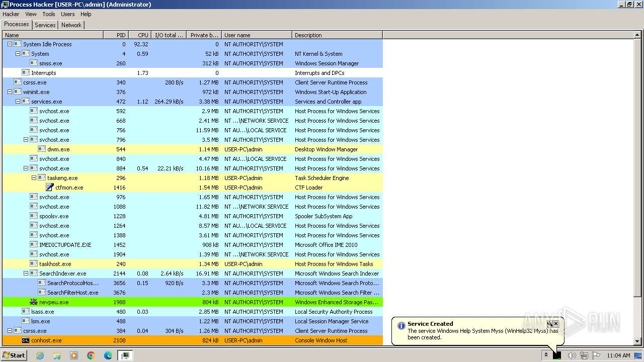Screen dimensions: 644x362
Task: Click the taskhost.exe process icon
Action: coord(34,264)
